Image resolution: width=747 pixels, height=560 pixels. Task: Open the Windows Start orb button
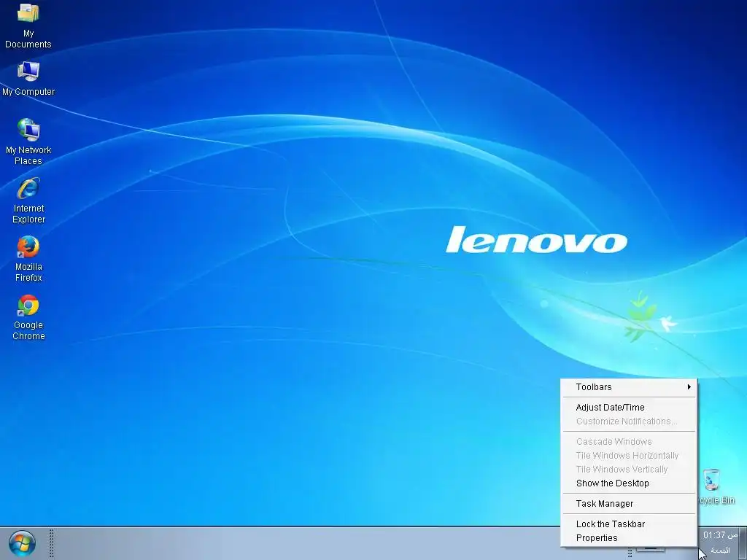click(22, 543)
